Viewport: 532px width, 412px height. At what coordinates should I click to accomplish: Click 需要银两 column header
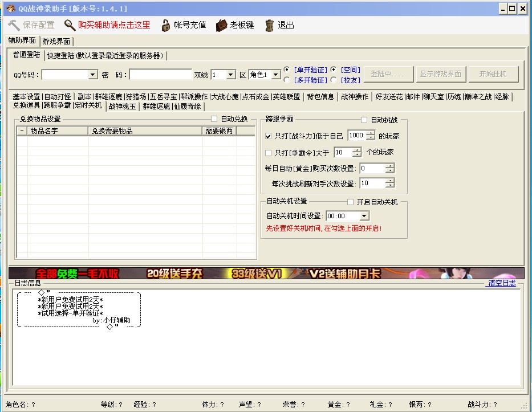pos(220,131)
